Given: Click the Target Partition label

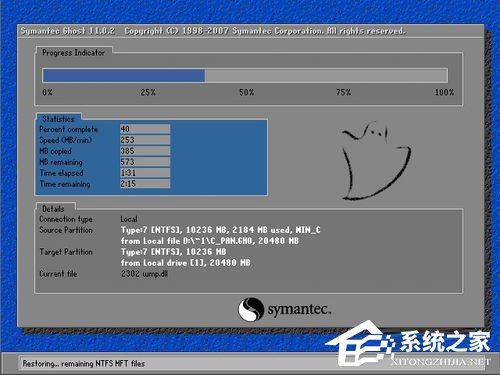Looking at the screenshot, I should click(66, 252).
